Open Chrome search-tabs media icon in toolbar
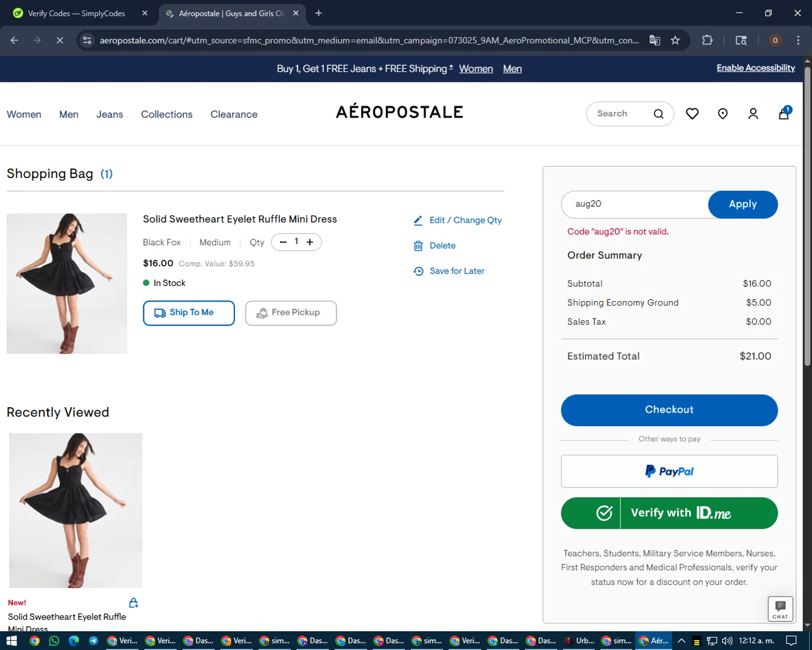Viewport: 812px width, 650px height. pyautogui.click(x=741, y=40)
